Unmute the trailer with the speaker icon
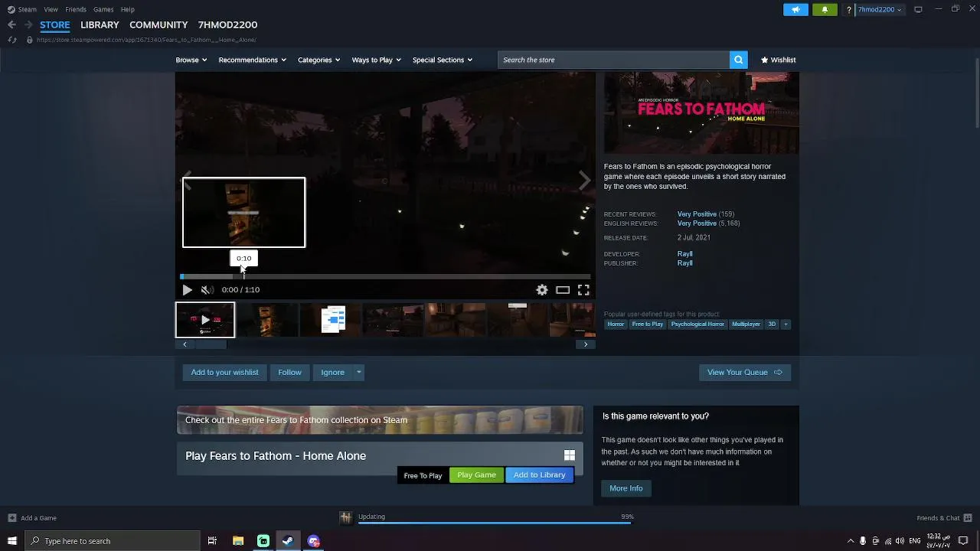The height and width of the screenshot is (551, 980). (207, 289)
